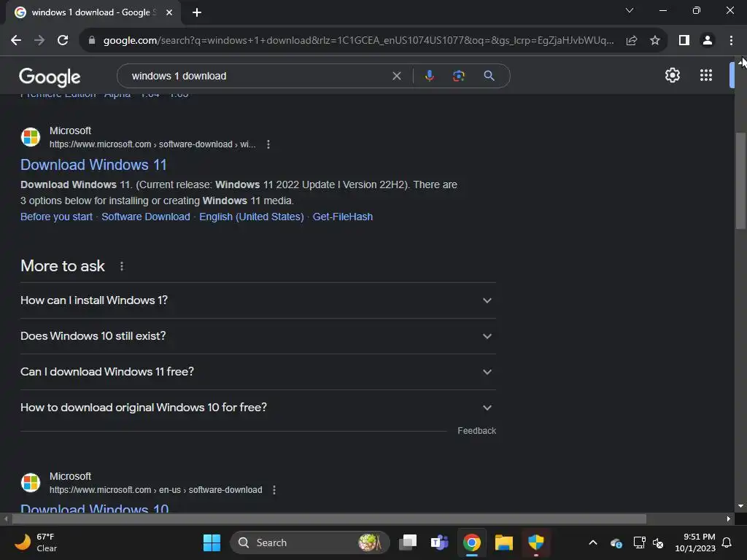The width and height of the screenshot is (747, 560).
Task: Clear the Google search box
Action: coord(396,76)
